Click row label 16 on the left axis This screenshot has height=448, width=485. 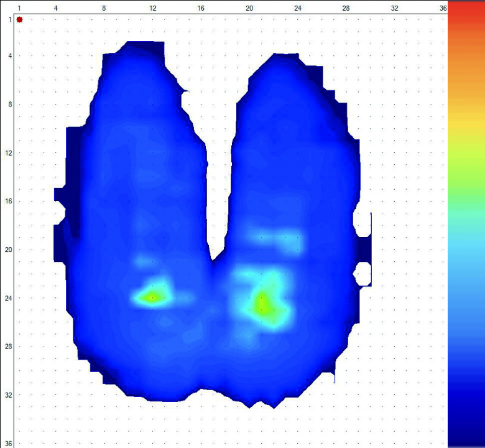pyautogui.click(x=8, y=201)
